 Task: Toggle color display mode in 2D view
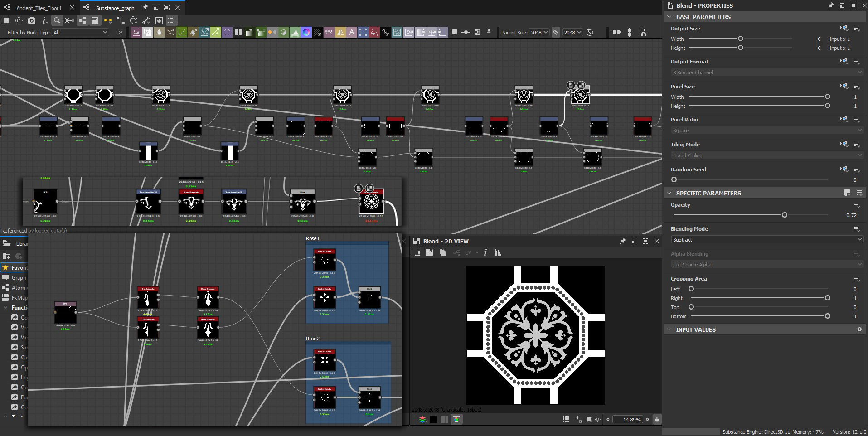456,420
